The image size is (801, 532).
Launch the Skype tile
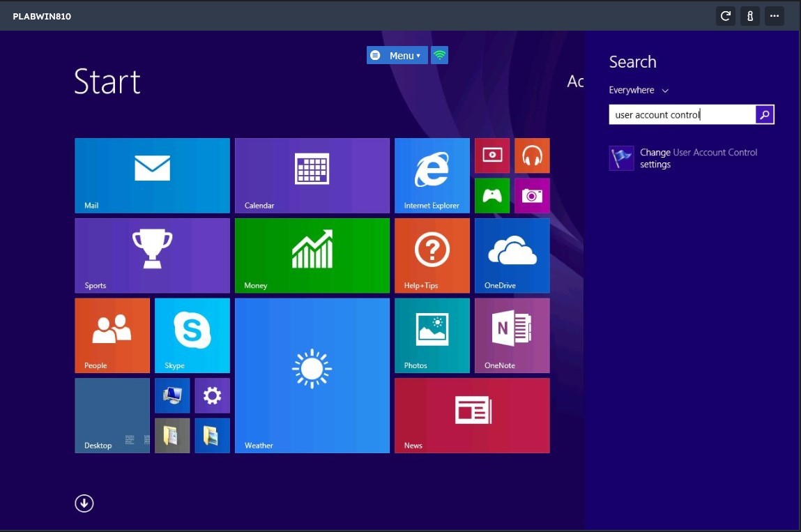coord(192,336)
